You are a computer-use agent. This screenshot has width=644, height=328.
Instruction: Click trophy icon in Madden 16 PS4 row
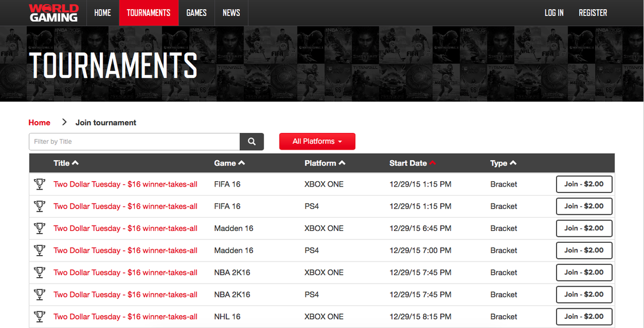tap(39, 250)
